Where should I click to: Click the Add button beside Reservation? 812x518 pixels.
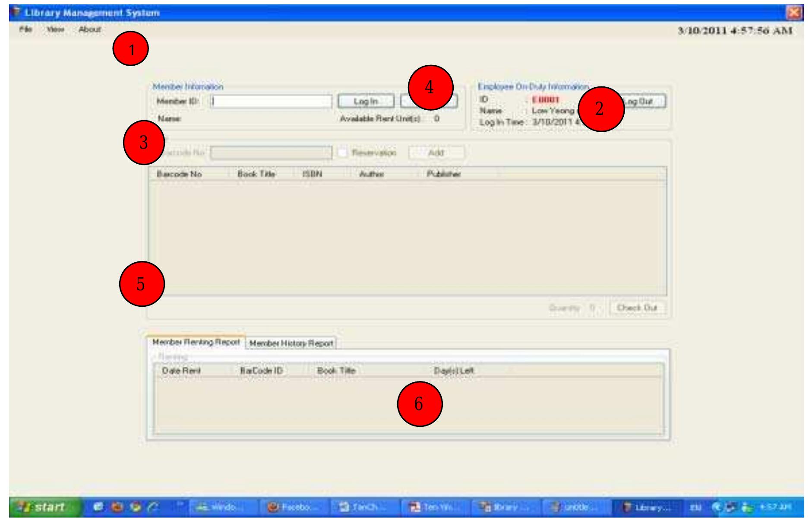coord(436,153)
